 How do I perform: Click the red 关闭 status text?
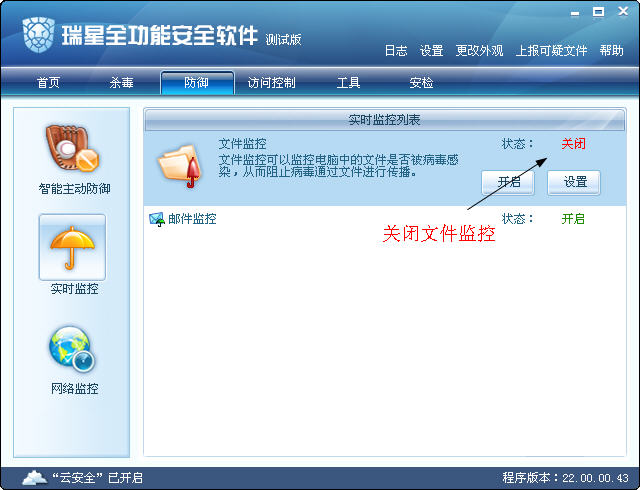tap(573, 144)
